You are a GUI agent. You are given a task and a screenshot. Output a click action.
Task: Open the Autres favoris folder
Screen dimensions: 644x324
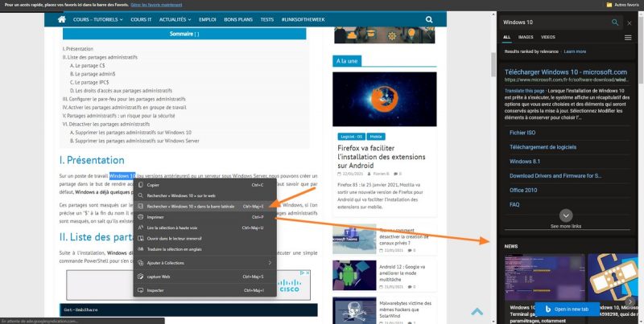pyautogui.click(x=623, y=5)
